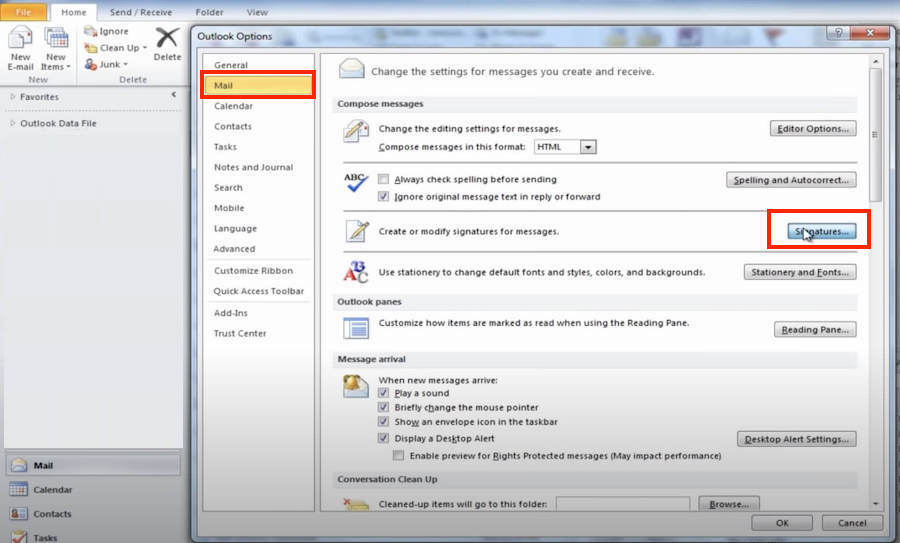
Task: Select the Calendar options category
Action: pos(258,106)
